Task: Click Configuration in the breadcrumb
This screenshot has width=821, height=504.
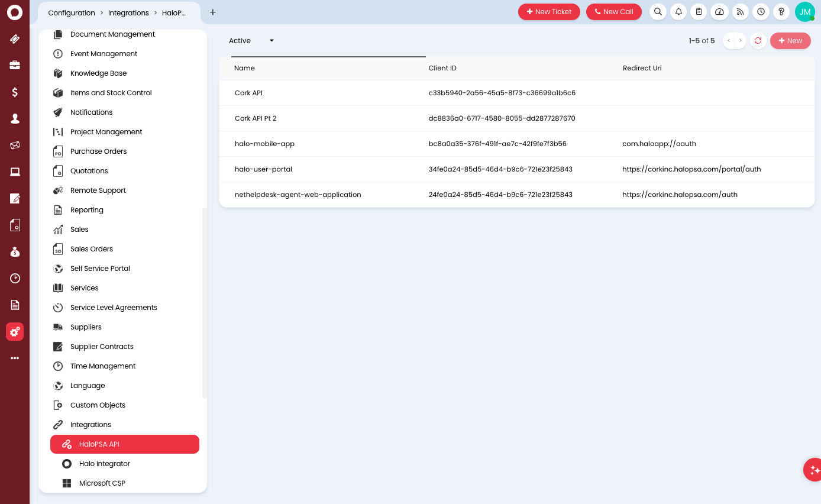Action: click(x=72, y=12)
